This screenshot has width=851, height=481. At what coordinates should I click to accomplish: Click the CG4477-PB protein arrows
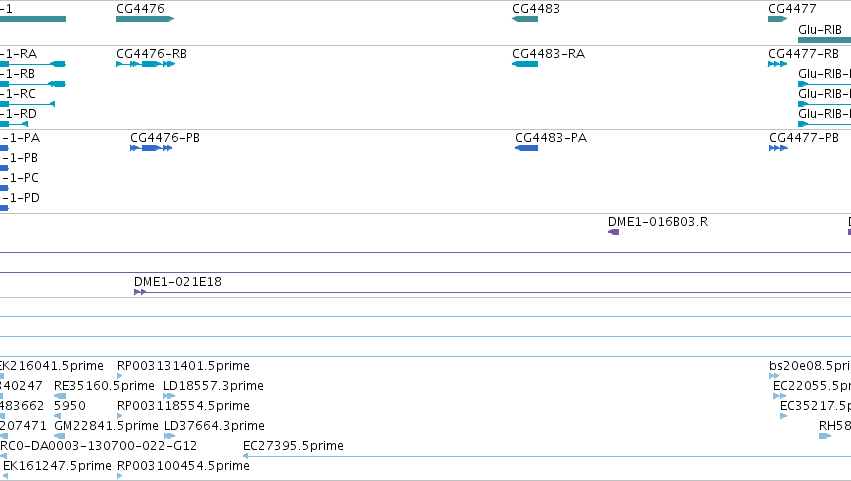778,148
